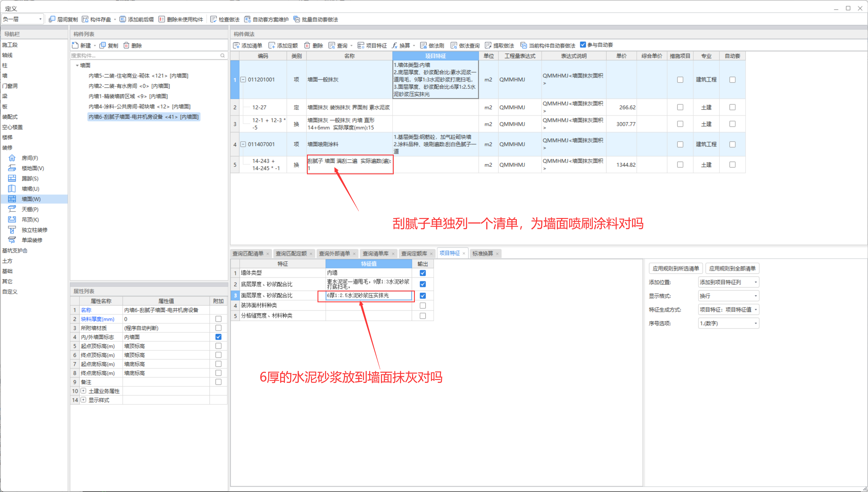The width and height of the screenshot is (868, 492).
Task: Select 楼地面(V) in navigation
Action: [x=33, y=168]
